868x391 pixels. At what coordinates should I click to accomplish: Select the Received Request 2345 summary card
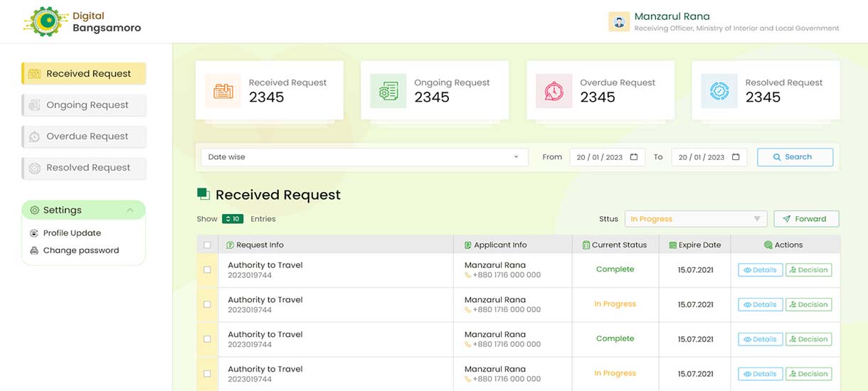[270, 90]
